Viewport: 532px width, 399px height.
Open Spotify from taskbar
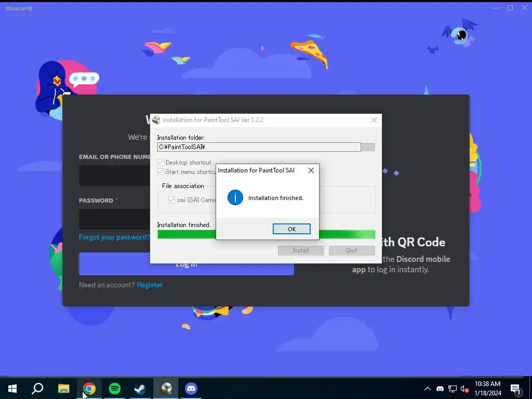click(x=115, y=389)
